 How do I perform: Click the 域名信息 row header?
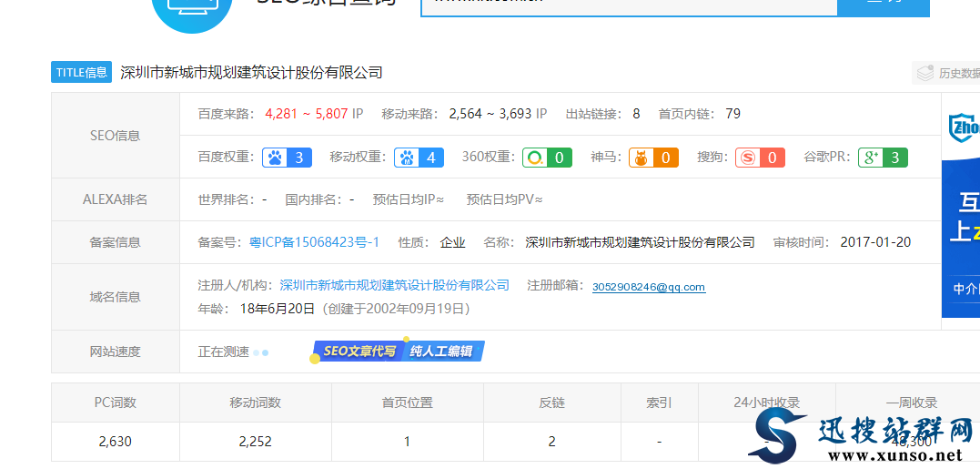(116, 297)
